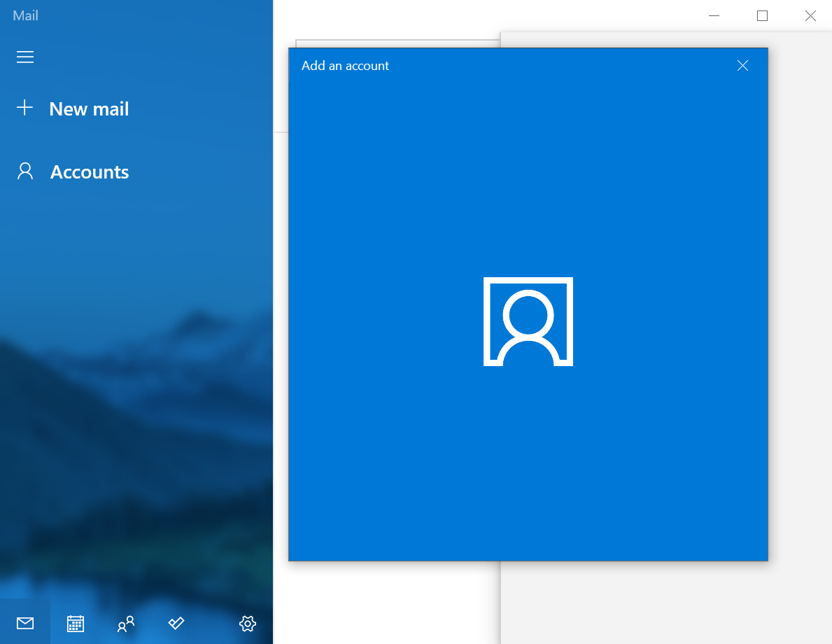Click the person icon beside Accounts

point(25,171)
